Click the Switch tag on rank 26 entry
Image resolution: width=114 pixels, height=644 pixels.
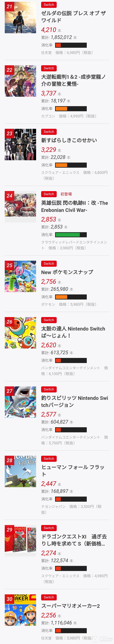[x=49, y=320]
